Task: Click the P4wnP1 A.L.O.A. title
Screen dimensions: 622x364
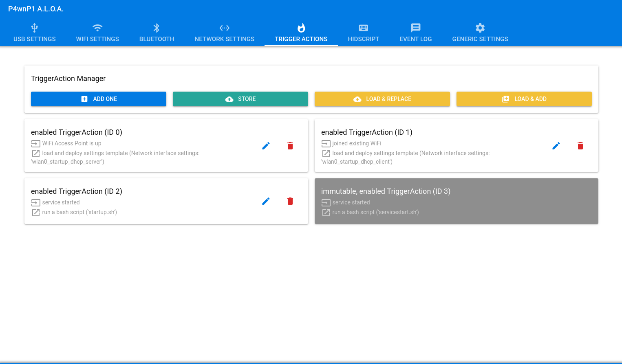Action: point(36,9)
